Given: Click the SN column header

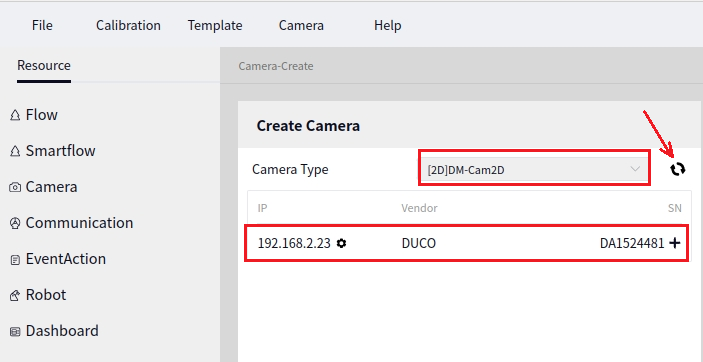Looking at the screenshot, I should tap(674, 208).
